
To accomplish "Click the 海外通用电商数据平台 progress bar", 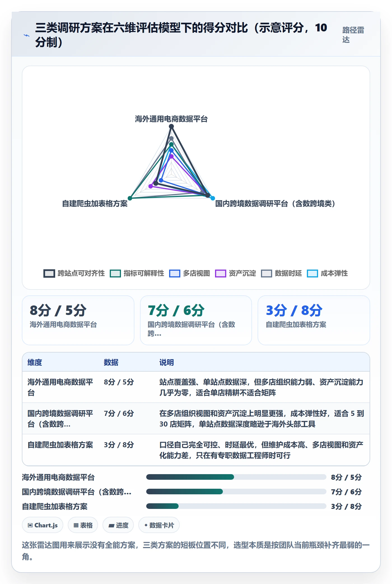I will coord(236,477).
